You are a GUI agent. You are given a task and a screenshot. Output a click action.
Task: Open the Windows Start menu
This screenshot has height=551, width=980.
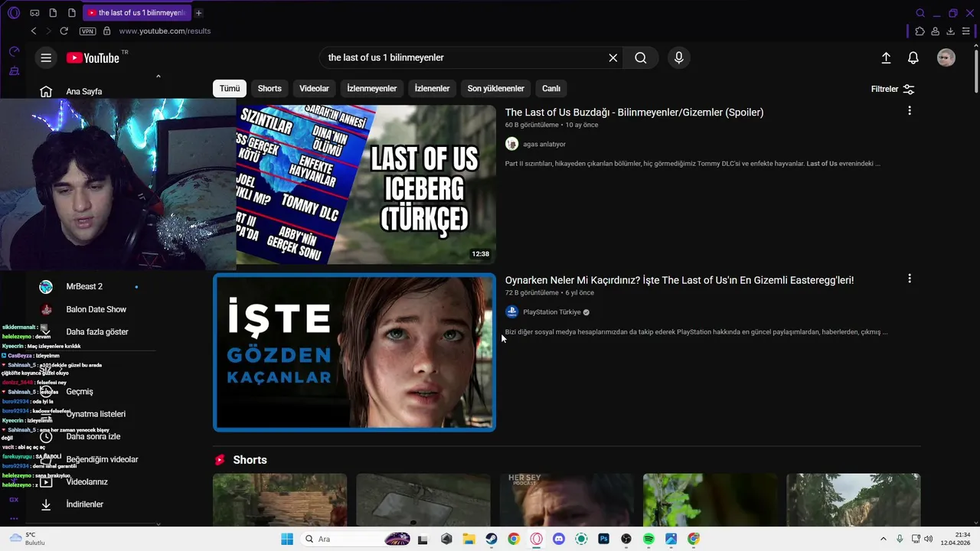[x=287, y=539]
